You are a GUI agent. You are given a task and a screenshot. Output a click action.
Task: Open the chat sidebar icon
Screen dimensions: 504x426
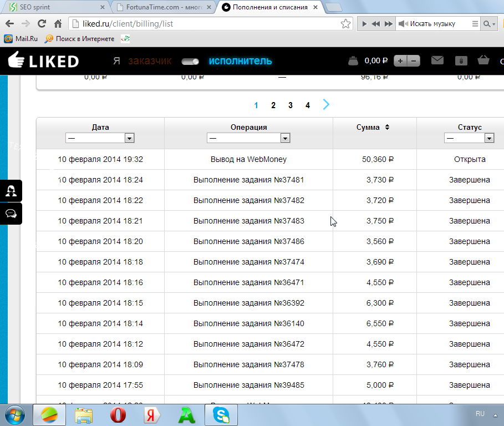point(11,214)
